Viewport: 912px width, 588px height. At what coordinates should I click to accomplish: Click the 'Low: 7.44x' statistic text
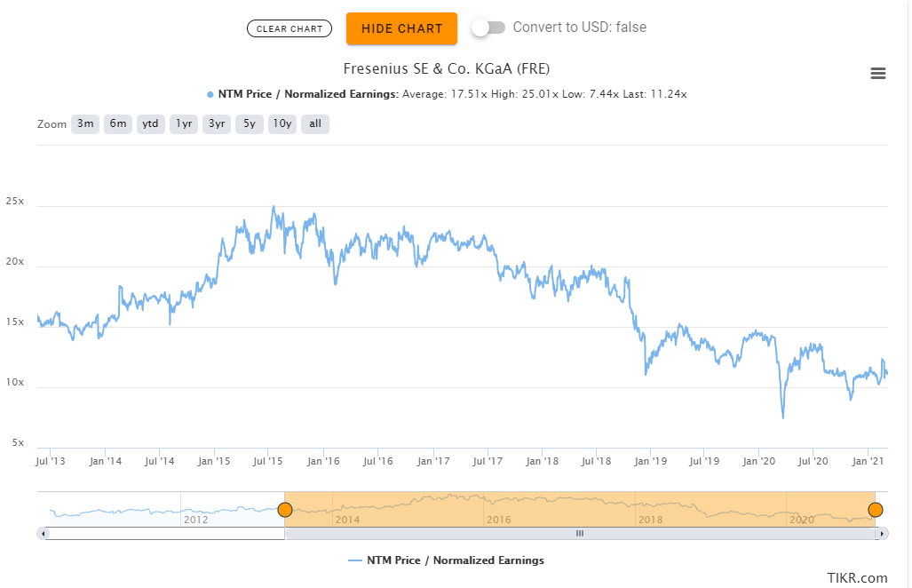pos(591,94)
